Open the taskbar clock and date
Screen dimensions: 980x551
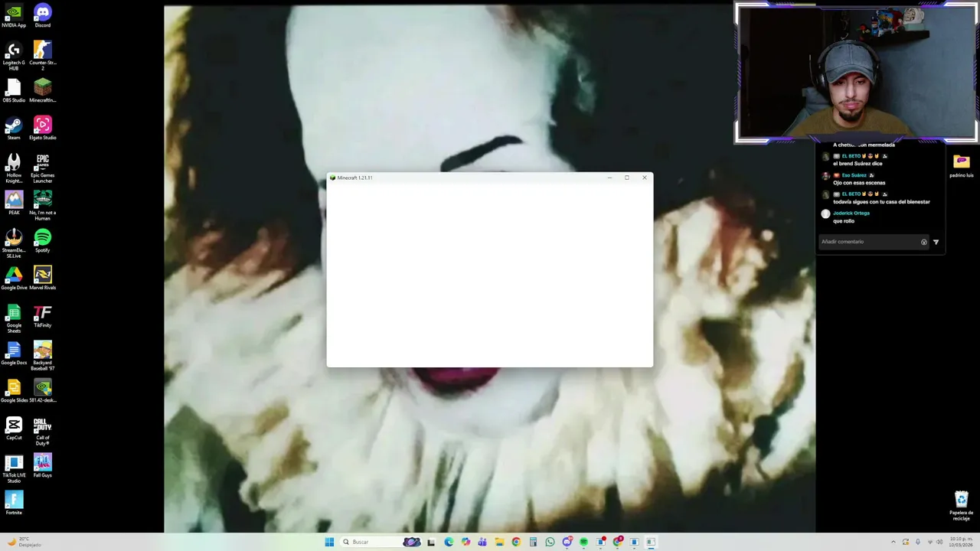pos(961,542)
